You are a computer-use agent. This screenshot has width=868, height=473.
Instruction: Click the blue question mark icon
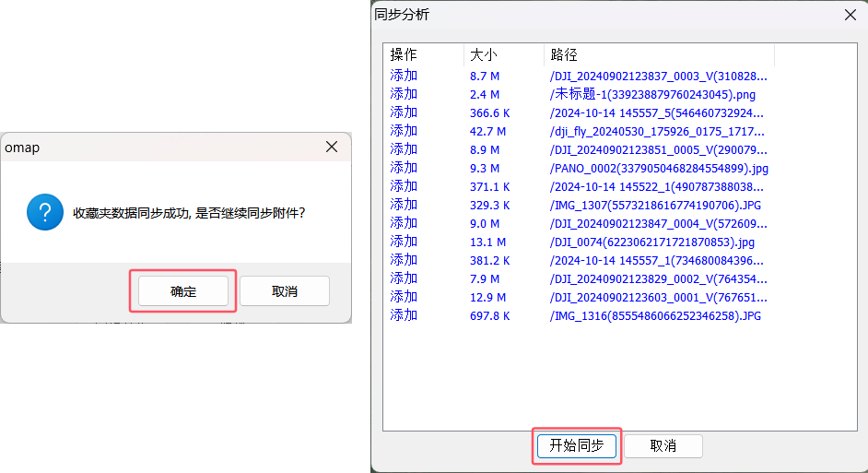click(x=45, y=212)
